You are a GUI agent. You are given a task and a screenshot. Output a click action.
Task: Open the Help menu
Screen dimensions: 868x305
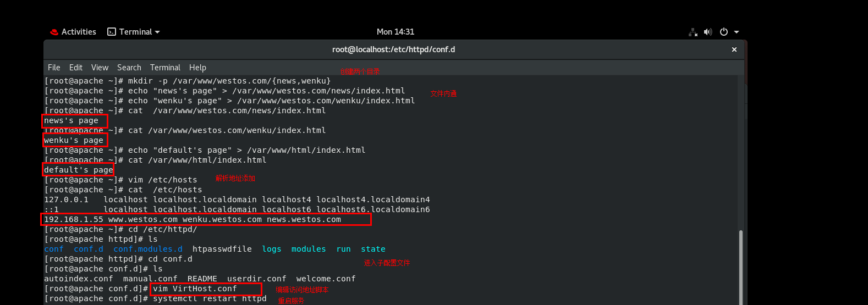[197, 68]
